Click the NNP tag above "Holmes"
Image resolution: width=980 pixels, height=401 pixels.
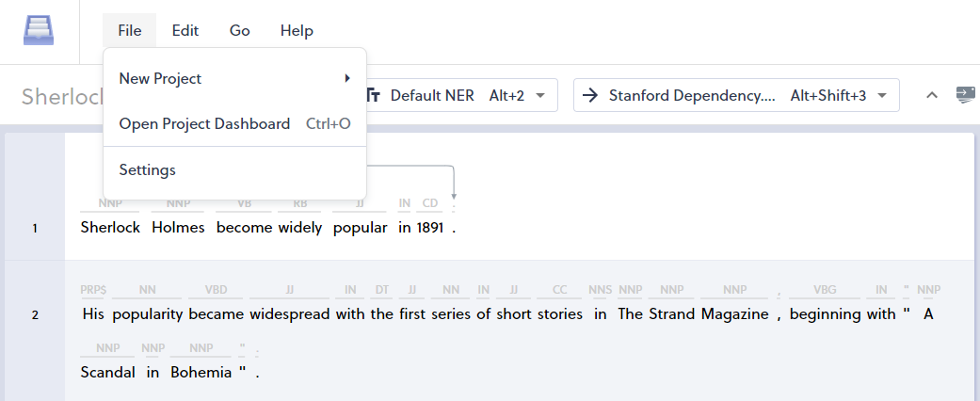click(178, 202)
